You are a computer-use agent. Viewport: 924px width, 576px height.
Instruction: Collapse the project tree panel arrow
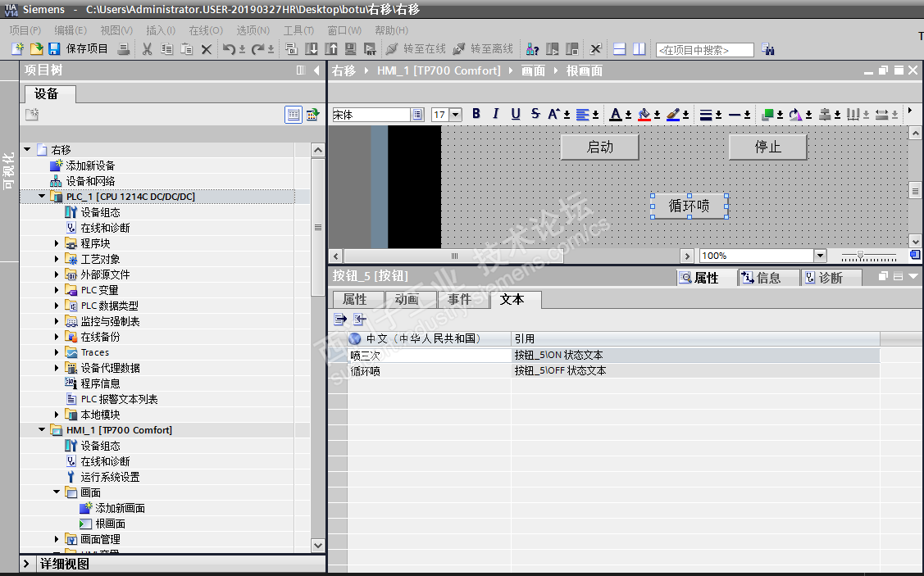pyautogui.click(x=316, y=70)
